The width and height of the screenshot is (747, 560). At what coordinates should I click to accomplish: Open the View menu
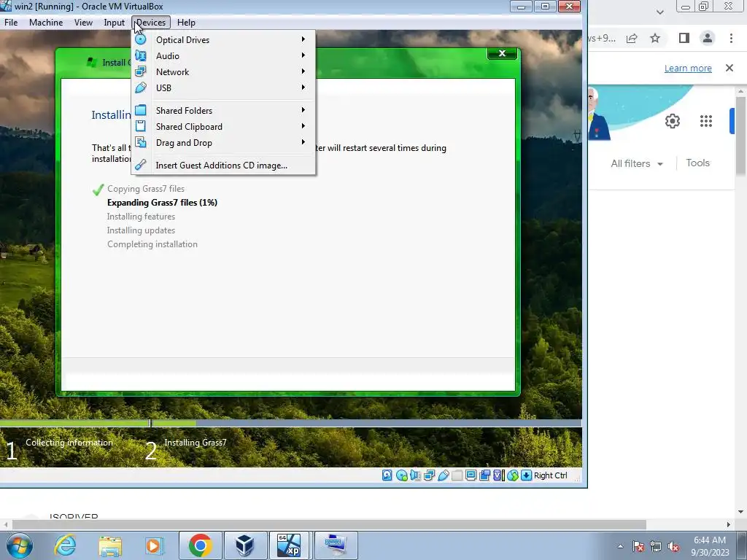point(83,23)
